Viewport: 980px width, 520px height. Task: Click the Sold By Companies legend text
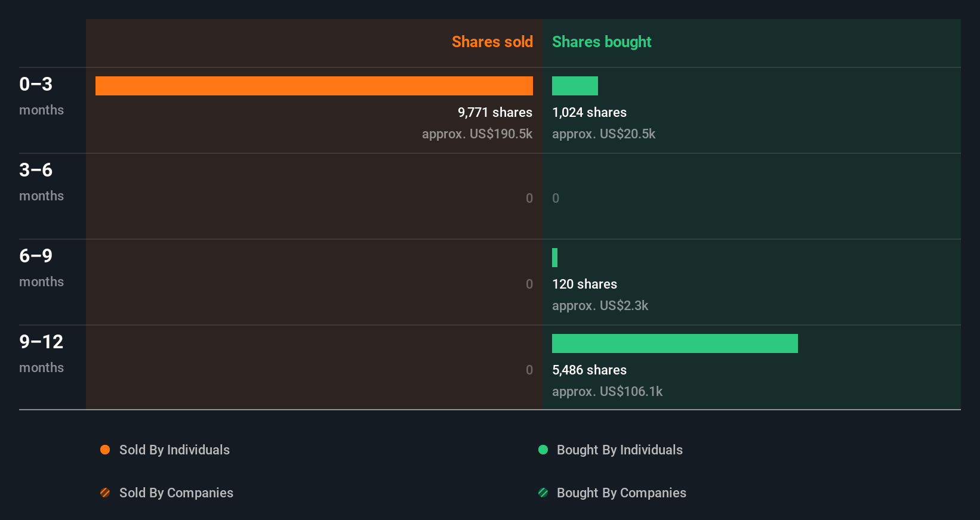pyautogui.click(x=176, y=493)
